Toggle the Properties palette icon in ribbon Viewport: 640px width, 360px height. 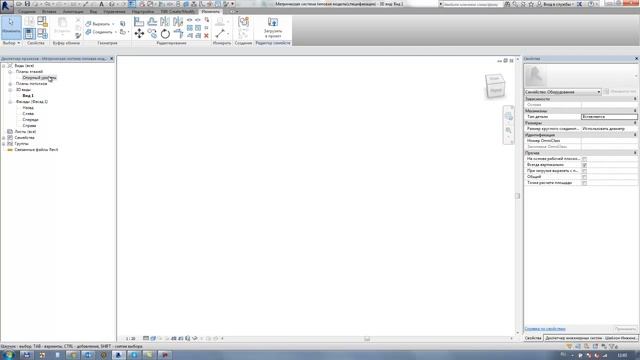tap(29, 33)
